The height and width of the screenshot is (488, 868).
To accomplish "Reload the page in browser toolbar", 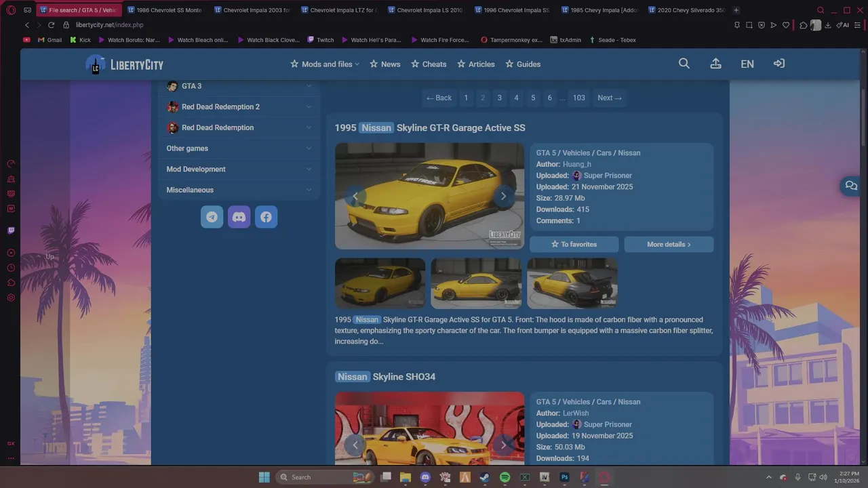I will point(51,25).
